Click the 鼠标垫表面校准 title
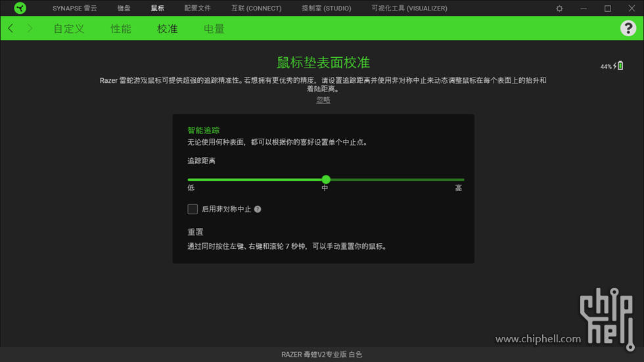 click(x=323, y=62)
